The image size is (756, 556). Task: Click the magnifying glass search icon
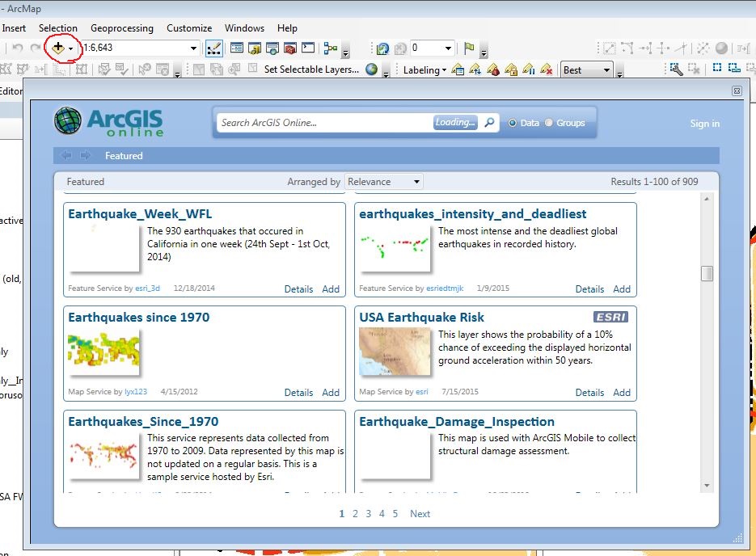489,122
